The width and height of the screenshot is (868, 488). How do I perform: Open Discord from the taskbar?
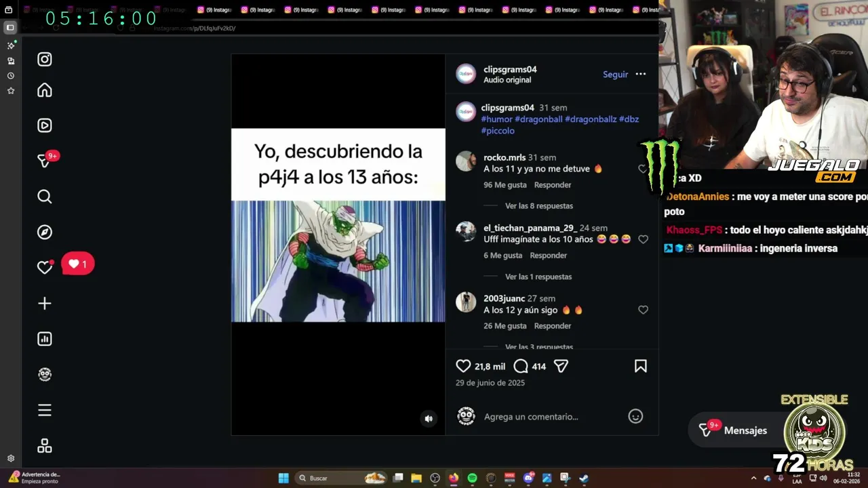528,478
